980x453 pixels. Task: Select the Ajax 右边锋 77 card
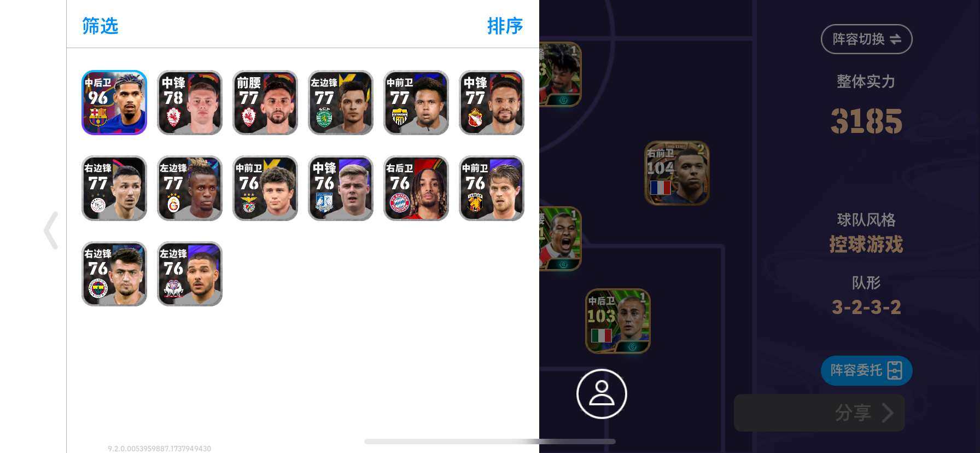(x=114, y=188)
